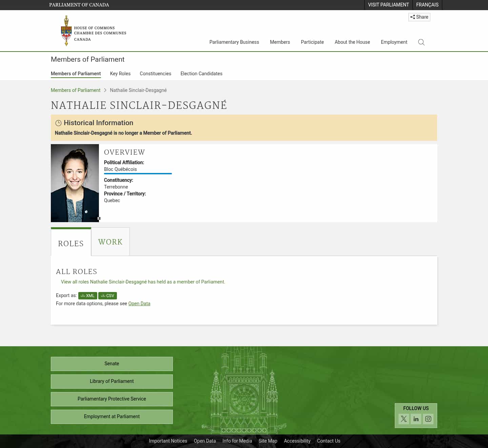This screenshot has width=488, height=448.
Task: View all roles held by Nathalie Sinclair-Desgagné
Action: 143,281
